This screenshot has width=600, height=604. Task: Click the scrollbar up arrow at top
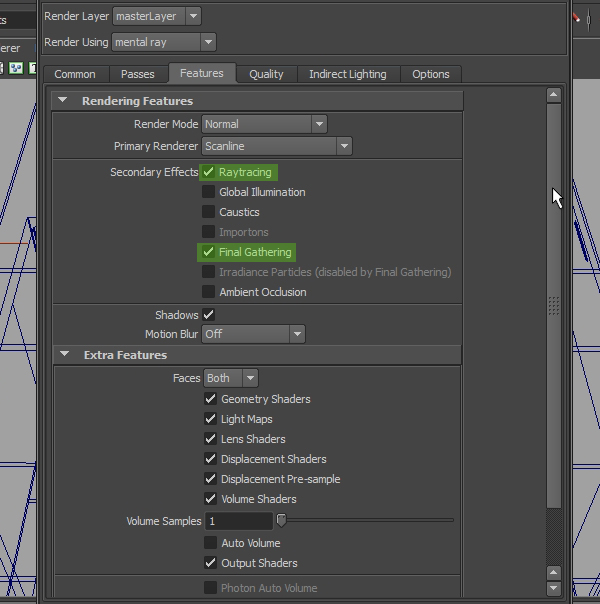[553, 95]
